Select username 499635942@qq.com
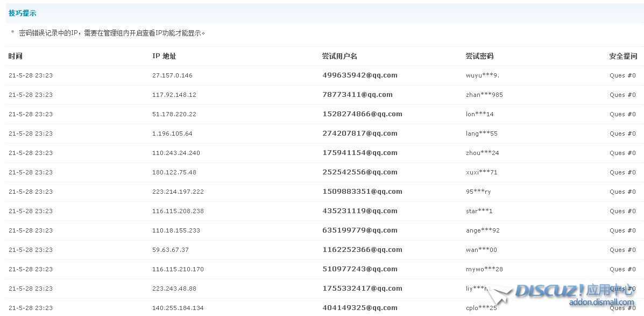The image size is (644, 316). pyautogui.click(x=359, y=75)
